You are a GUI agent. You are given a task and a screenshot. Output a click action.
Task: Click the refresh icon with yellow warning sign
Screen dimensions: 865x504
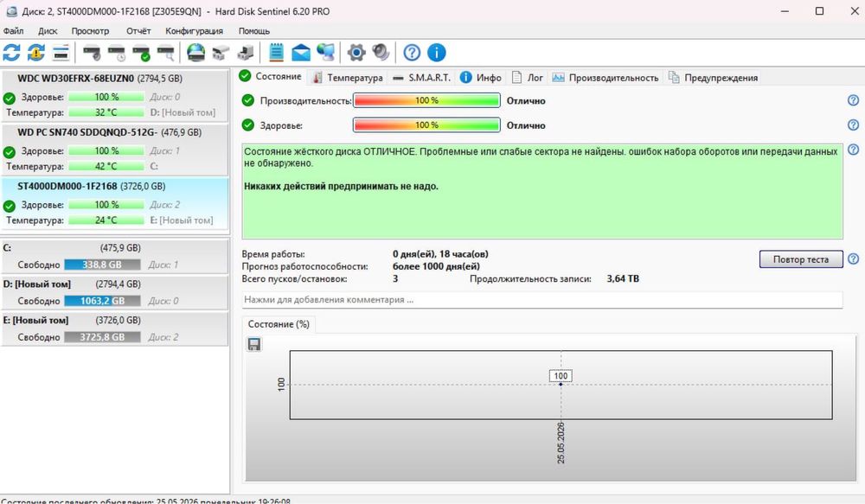click(x=36, y=53)
